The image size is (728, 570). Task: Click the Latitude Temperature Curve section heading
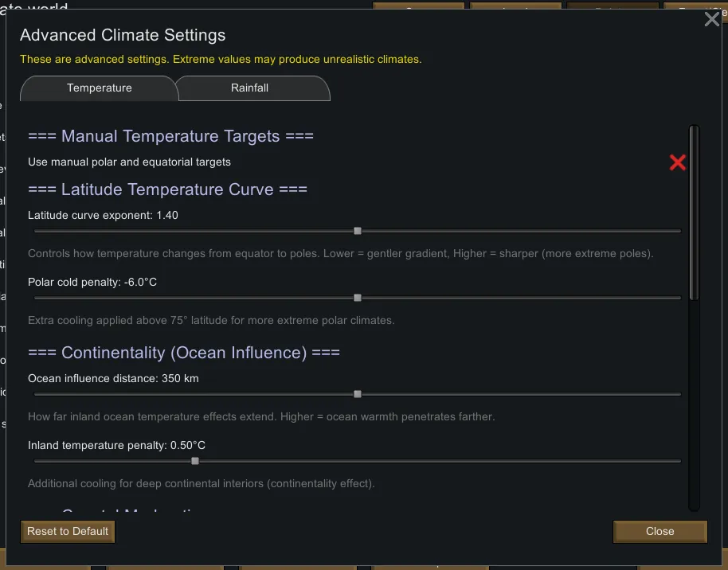pyautogui.click(x=167, y=189)
